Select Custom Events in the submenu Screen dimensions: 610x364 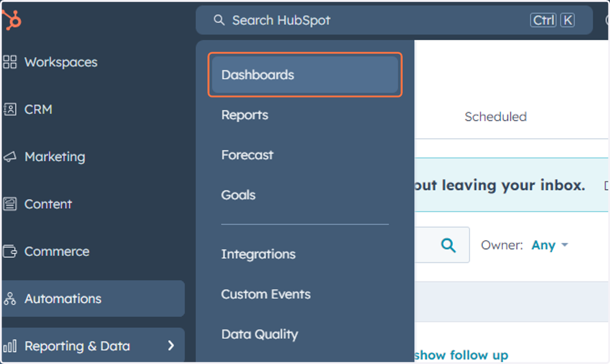(x=266, y=294)
